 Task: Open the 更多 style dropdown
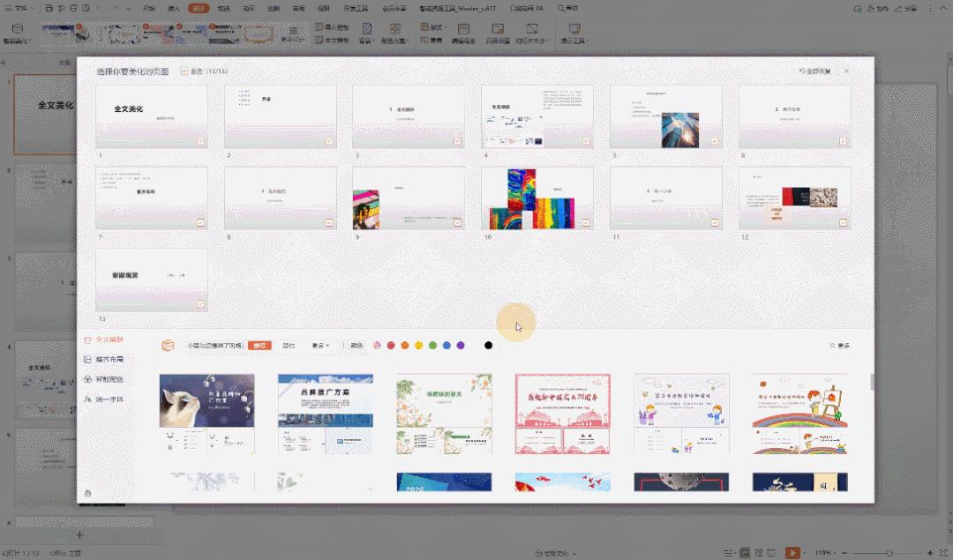point(320,346)
